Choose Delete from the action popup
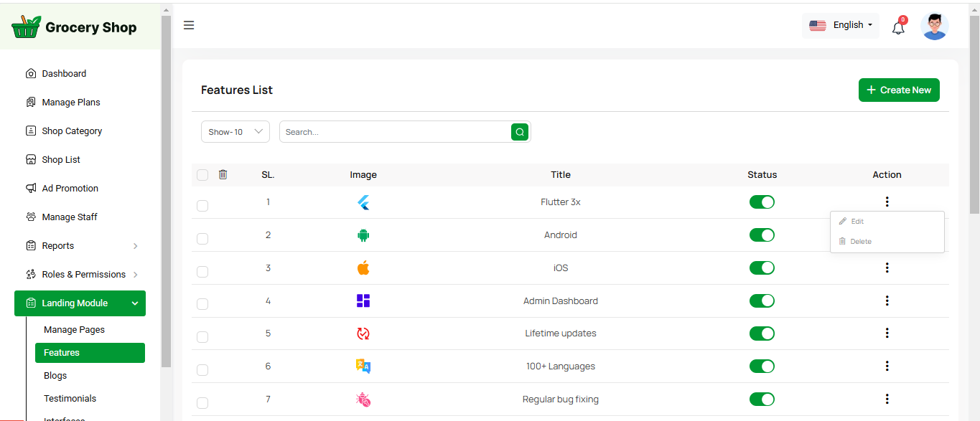Screen dimensions: 980x421 click(x=860, y=242)
